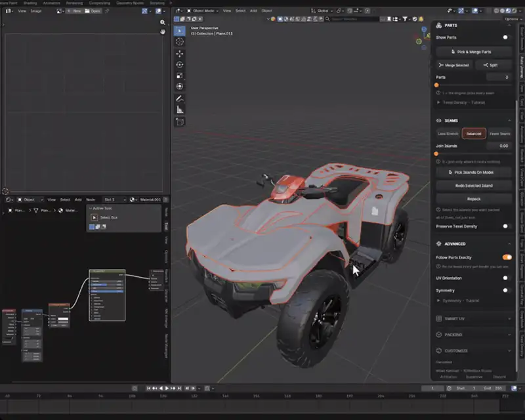Choose the Measure tool

(x=180, y=110)
